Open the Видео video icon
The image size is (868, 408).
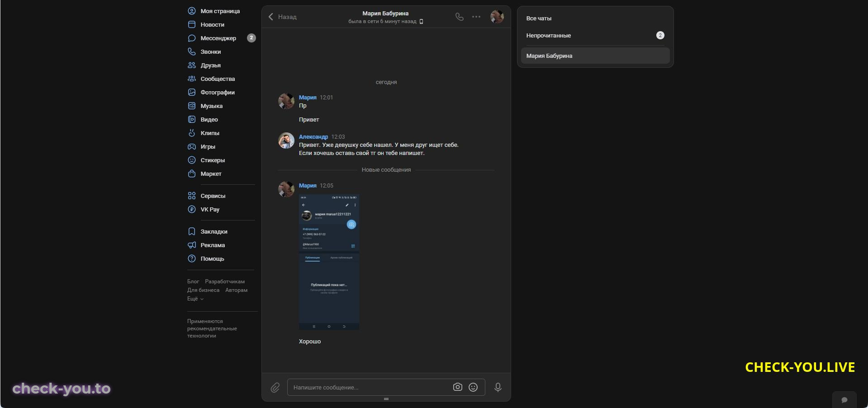click(192, 119)
